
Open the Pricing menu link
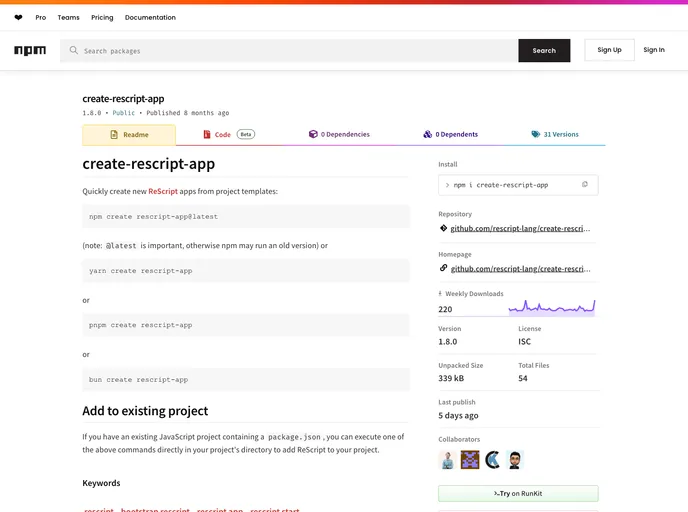102,18
